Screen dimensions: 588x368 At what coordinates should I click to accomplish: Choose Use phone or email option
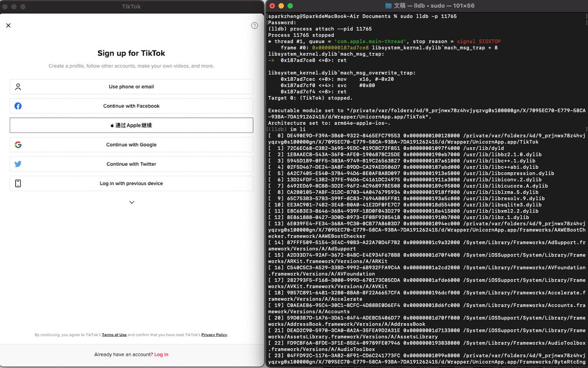pos(131,87)
